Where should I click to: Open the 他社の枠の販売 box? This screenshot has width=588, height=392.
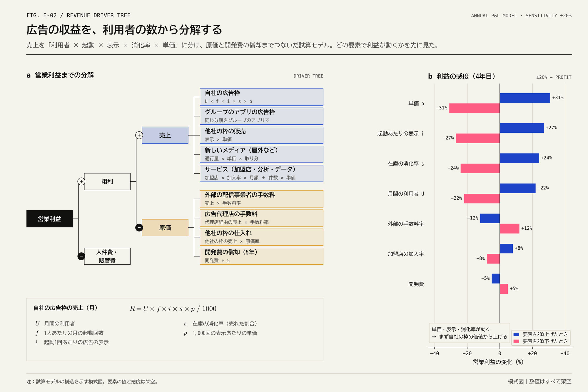pyautogui.click(x=261, y=135)
